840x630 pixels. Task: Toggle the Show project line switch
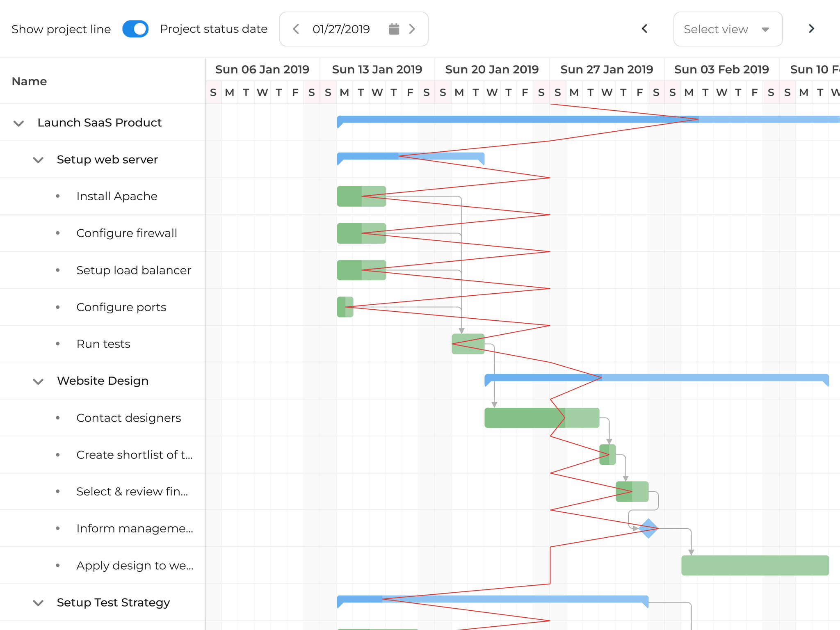pyautogui.click(x=135, y=29)
